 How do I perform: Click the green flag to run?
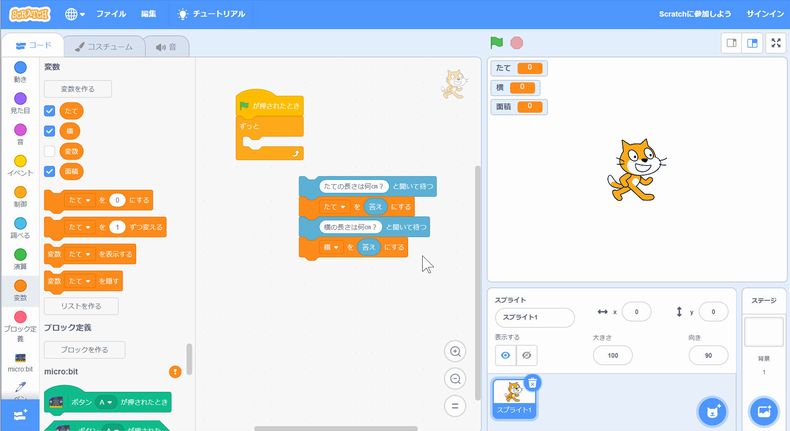point(496,43)
